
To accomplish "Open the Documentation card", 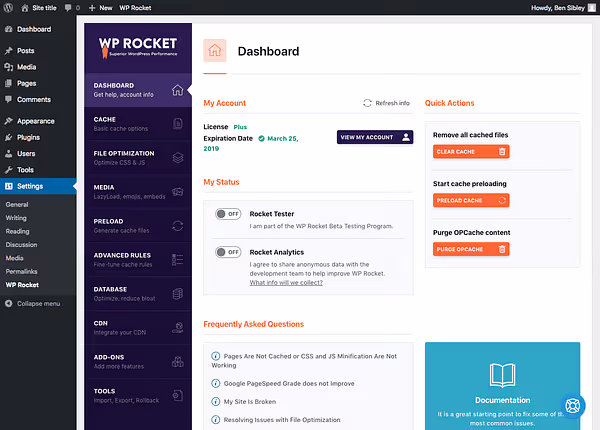I will click(x=502, y=386).
